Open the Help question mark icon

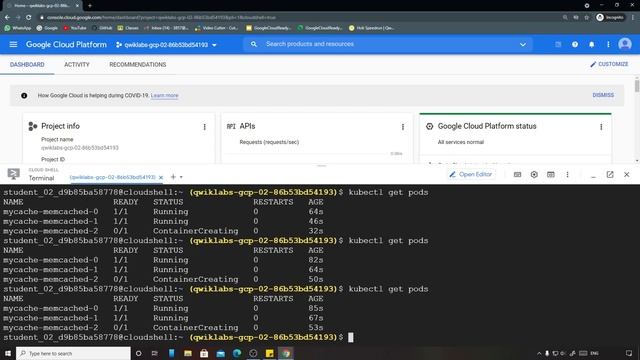point(575,44)
